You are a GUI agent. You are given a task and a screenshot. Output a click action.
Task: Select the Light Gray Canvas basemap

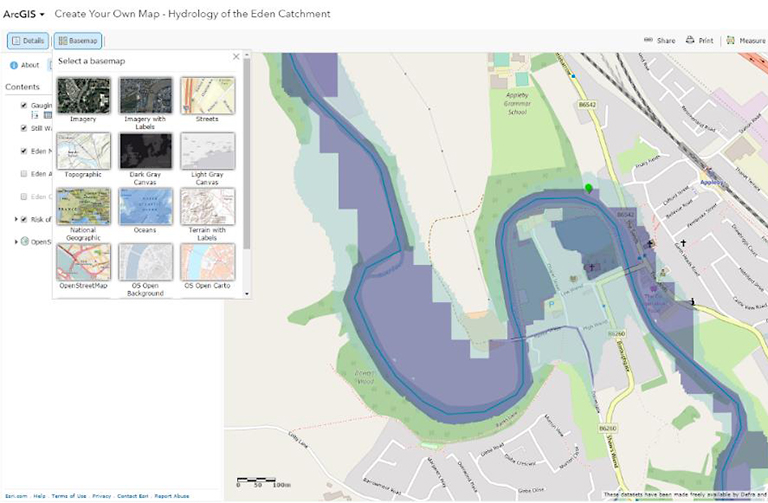pos(207,151)
